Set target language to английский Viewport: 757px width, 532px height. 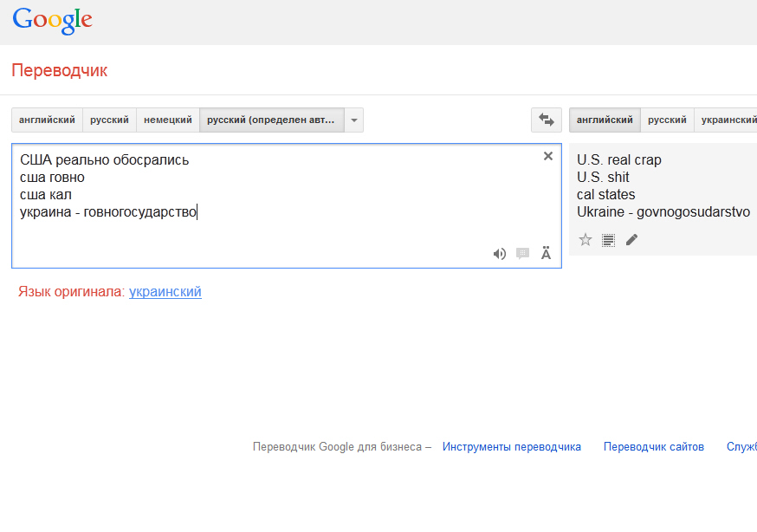(x=605, y=120)
